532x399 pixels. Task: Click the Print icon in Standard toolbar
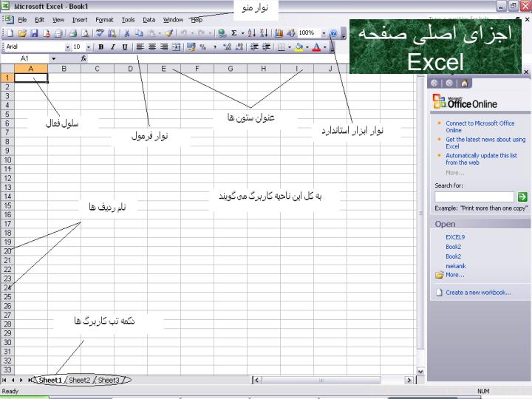[73, 33]
